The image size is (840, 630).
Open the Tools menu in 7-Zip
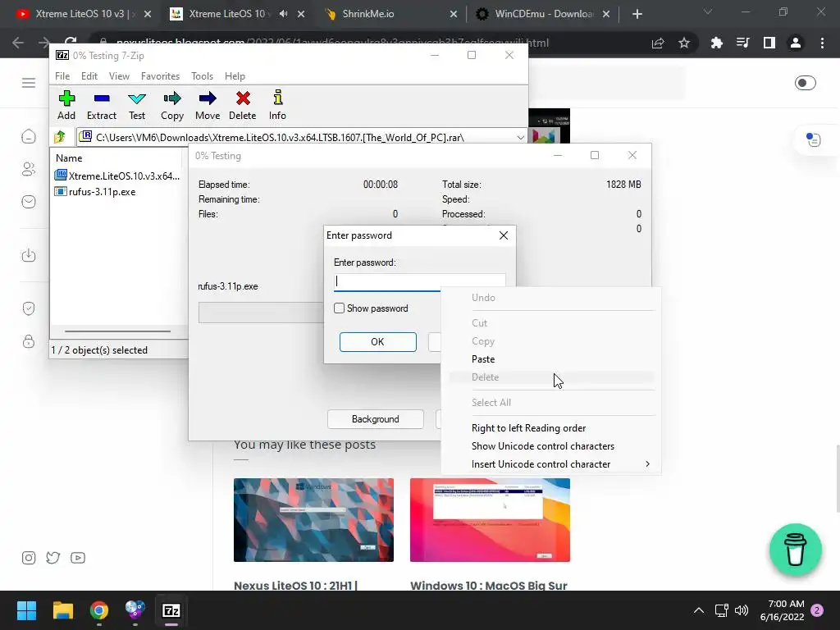coord(202,76)
